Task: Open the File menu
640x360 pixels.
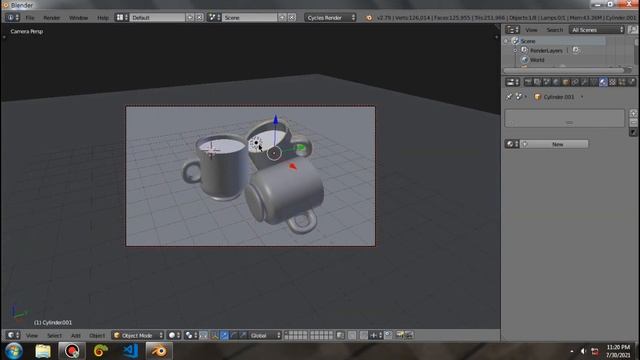Action: [30, 18]
